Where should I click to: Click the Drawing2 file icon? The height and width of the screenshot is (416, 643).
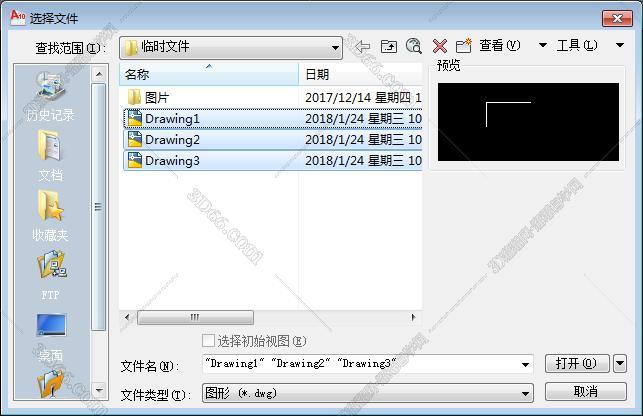click(135, 139)
